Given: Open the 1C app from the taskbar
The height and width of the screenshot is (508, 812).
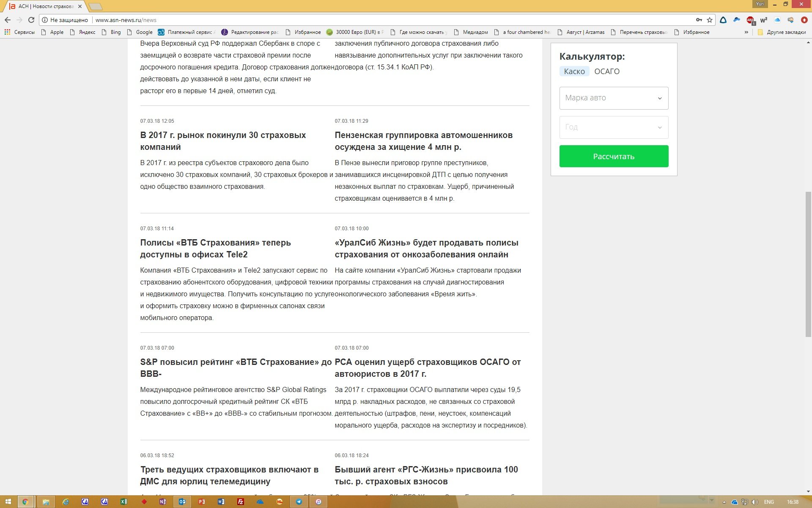Looking at the screenshot, I should tap(280, 502).
